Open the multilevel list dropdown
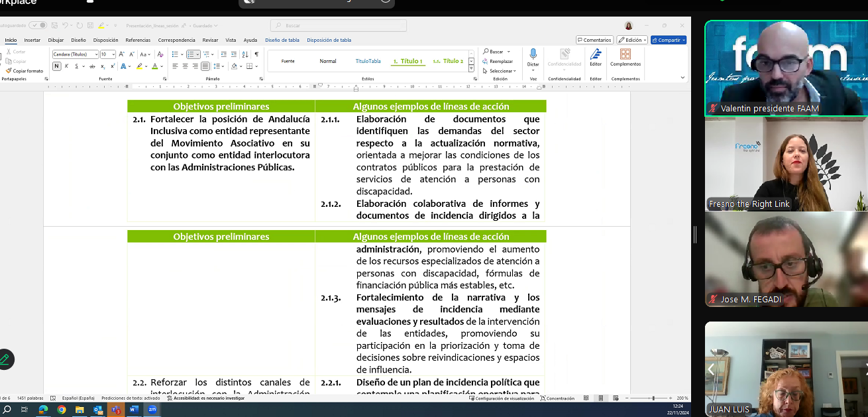Screen dimensions: 868x417 [213, 54]
